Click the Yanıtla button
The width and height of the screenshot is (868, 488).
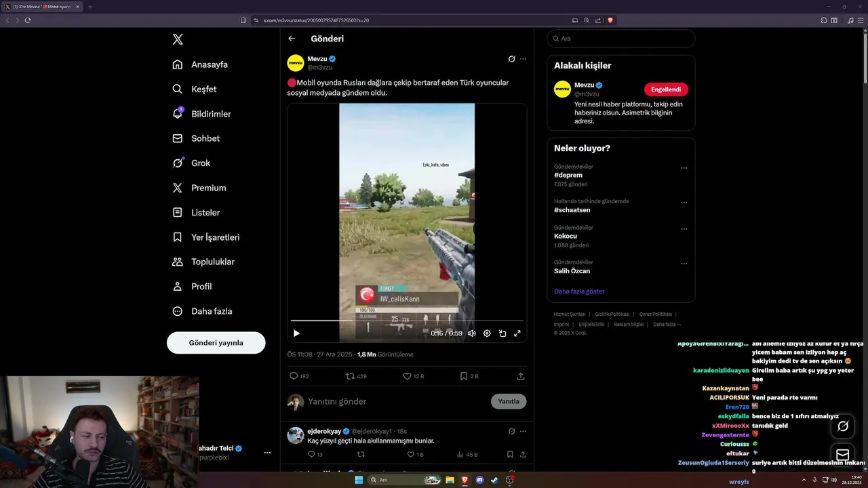[509, 401]
